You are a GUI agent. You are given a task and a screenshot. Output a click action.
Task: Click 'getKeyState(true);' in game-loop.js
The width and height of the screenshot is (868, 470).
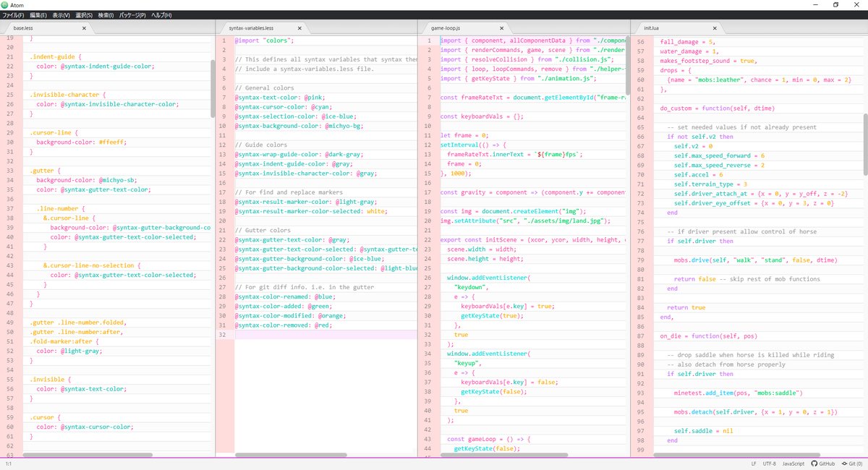(x=493, y=315)
